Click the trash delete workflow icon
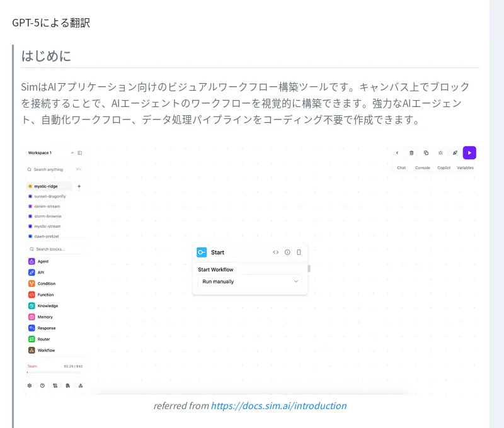504x428 pixels. [x=411, y=153]
